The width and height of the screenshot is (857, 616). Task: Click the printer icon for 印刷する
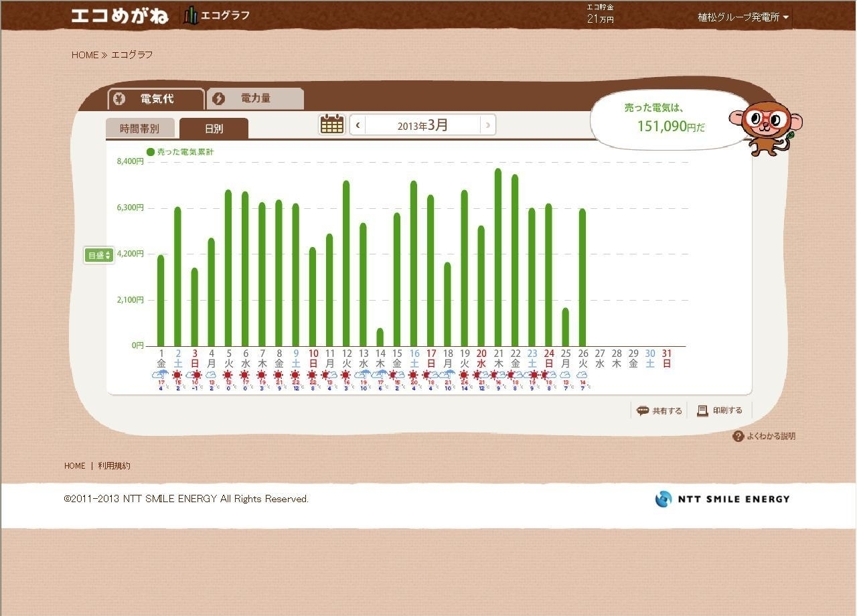coord(702,410)
